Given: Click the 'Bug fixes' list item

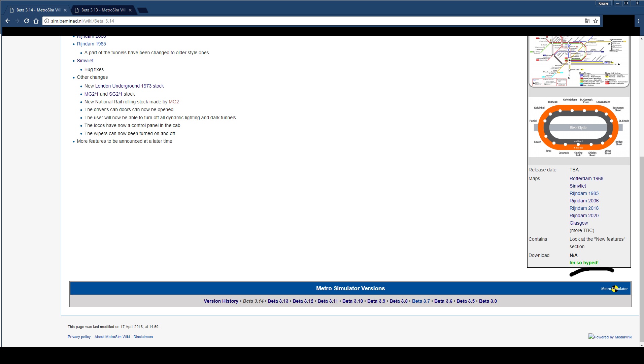Looking at the screenshot, I should [x=94, y=69].
